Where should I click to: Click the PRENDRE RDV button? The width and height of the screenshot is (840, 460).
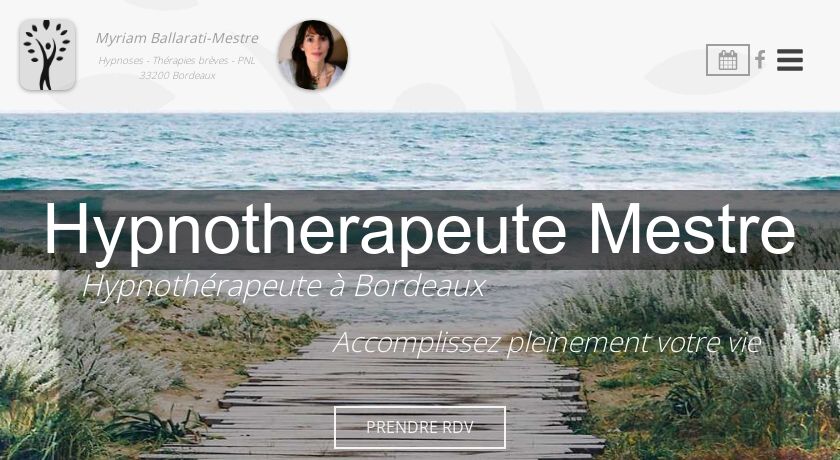coord(419,427)
